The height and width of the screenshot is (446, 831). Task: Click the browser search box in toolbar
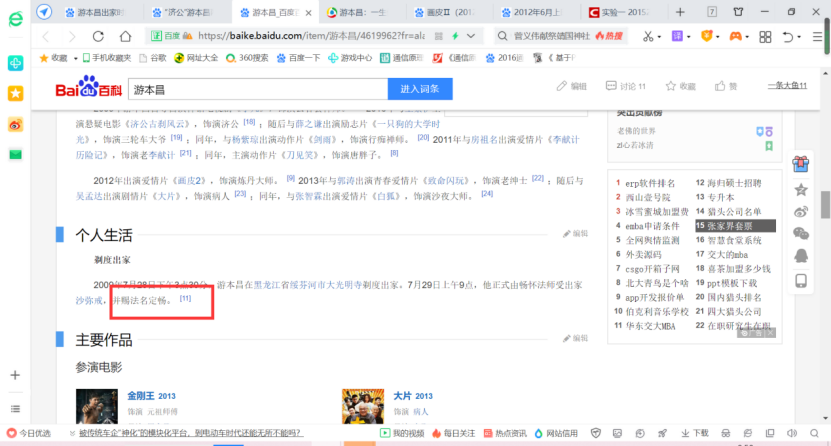pyautogui.click(x=563, y=36)
